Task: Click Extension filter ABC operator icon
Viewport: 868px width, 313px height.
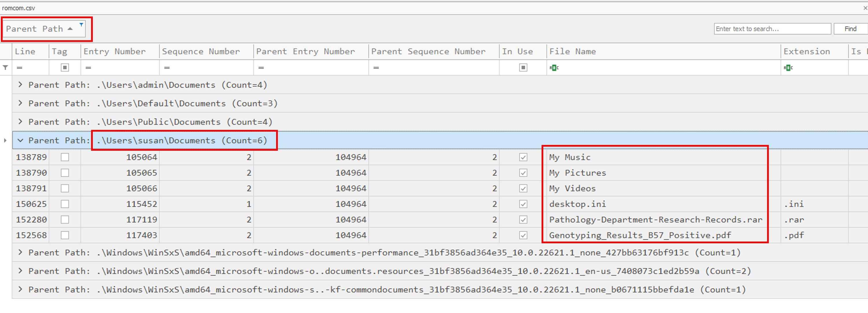Action: (x=788, y=68)
